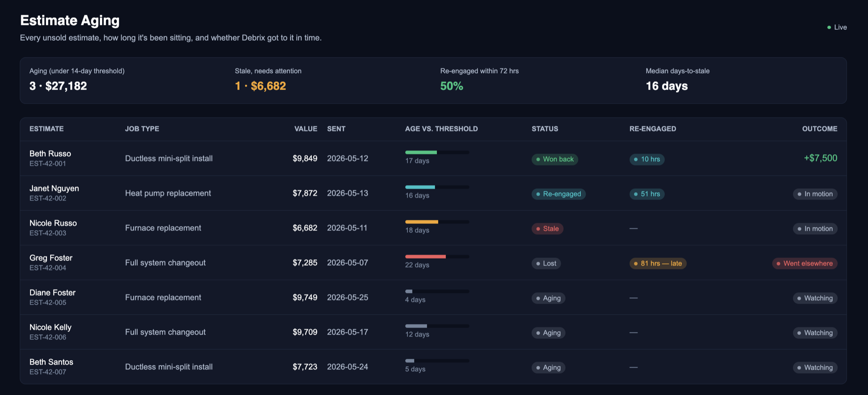Click the Re-engaged status badge
This screenshot has height=395, width=868.
(x=559, y=194)
